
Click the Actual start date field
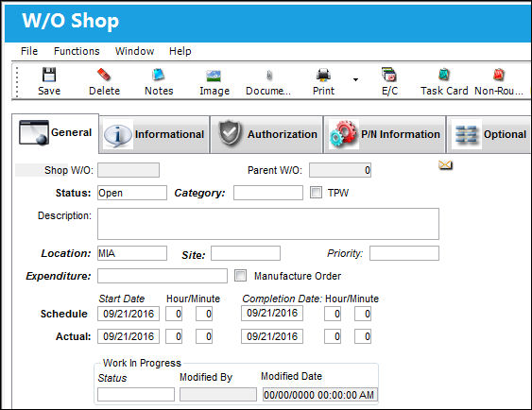coord(129,336)
